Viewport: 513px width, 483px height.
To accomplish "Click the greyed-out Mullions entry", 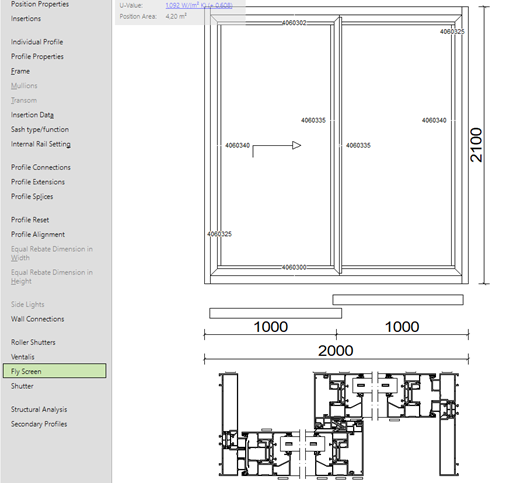I will tap(24, 86).
